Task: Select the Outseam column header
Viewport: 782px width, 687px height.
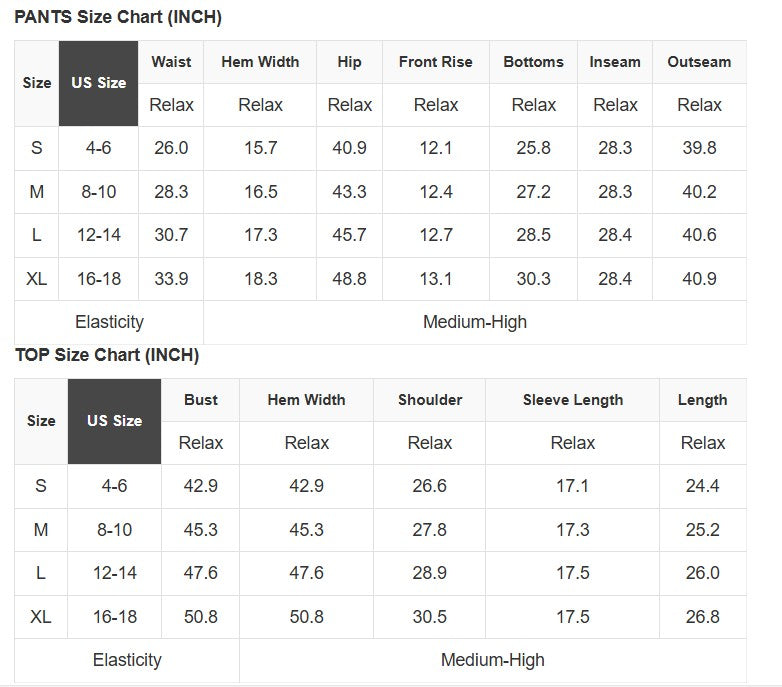Action: (699, 62)
